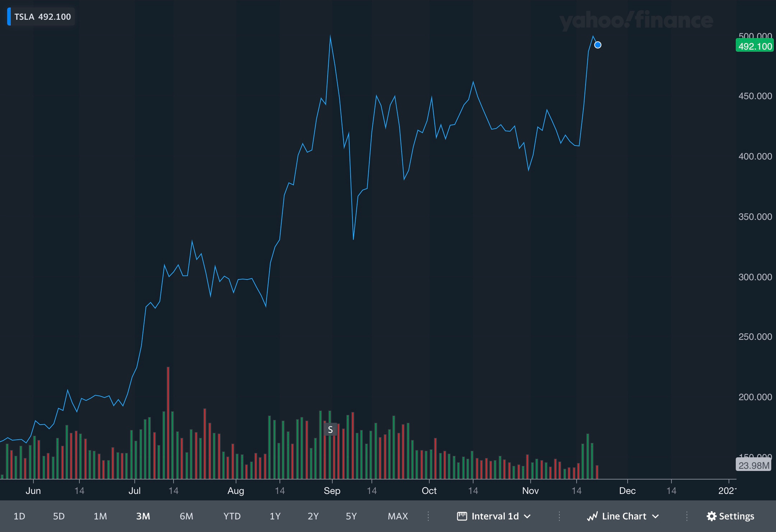Viewport: 776px width, 532px height.
Task: Click the interval ruler icon
Action: pyautogui.click(x=462, y=516)
